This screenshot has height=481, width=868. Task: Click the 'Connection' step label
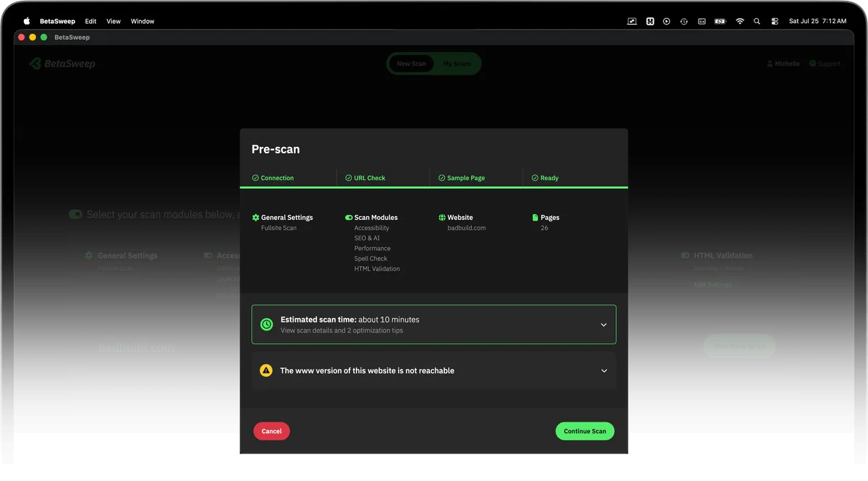278,178
